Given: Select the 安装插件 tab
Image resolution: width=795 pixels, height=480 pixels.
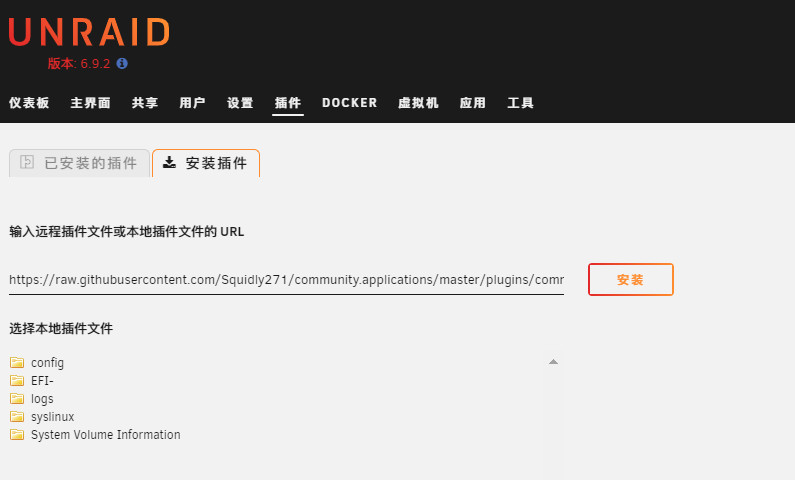Looking at the screenshot, I should tap(206, 163).
